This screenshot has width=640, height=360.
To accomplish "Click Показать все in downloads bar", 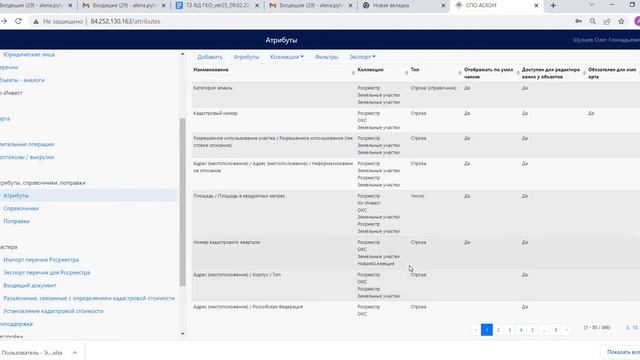I will tap(622, 352).
